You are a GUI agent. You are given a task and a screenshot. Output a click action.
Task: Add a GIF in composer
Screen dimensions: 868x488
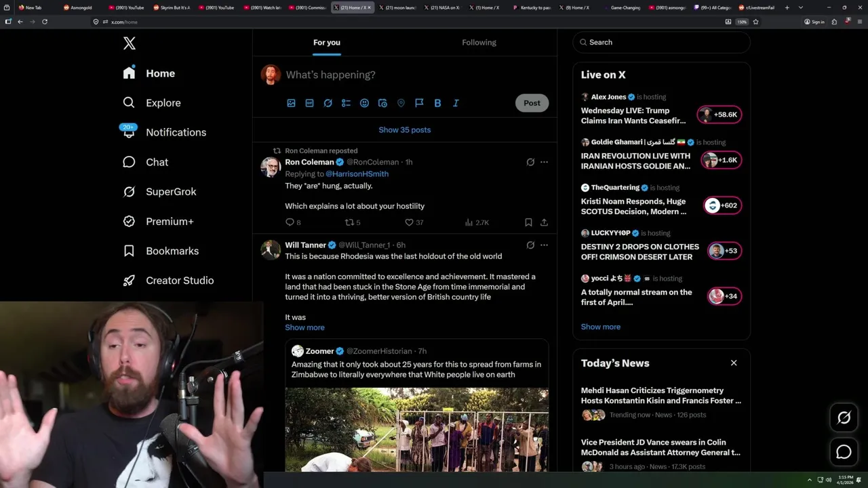[309, 103]
